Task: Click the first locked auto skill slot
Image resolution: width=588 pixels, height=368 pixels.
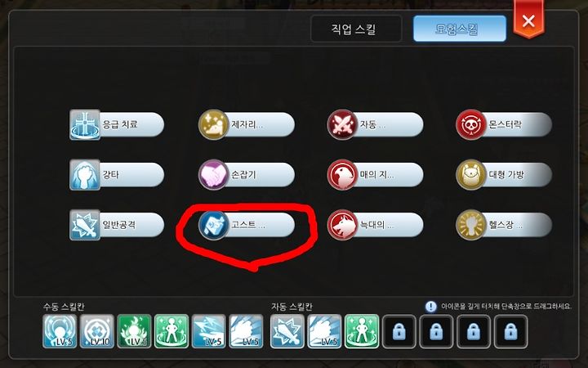Action: point(399,331)
